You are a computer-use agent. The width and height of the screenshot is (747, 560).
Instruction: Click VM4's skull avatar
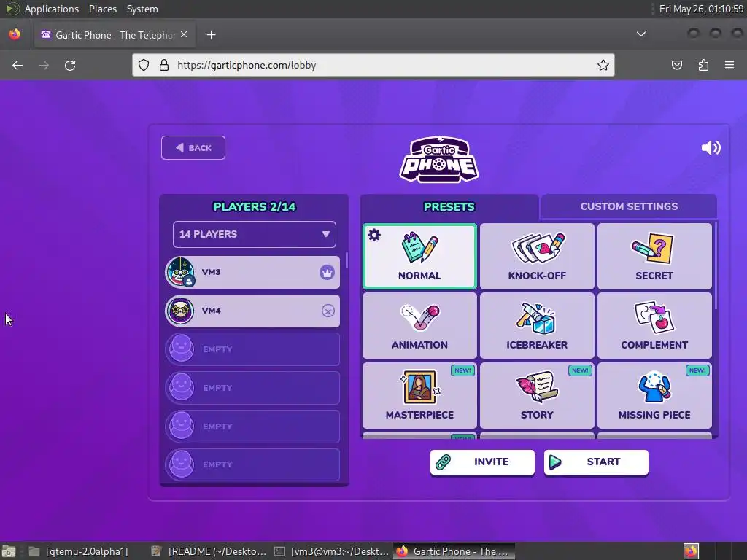180,311
